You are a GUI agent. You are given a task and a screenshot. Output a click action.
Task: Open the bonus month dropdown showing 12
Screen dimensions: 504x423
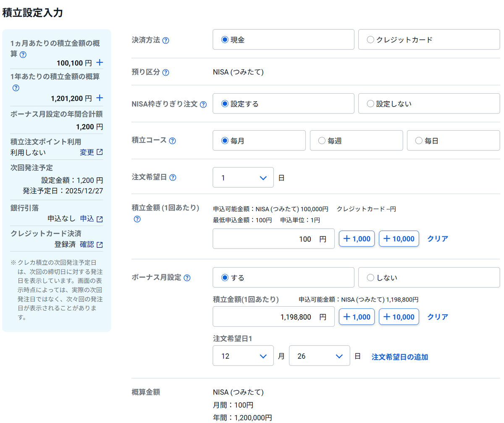243,355
